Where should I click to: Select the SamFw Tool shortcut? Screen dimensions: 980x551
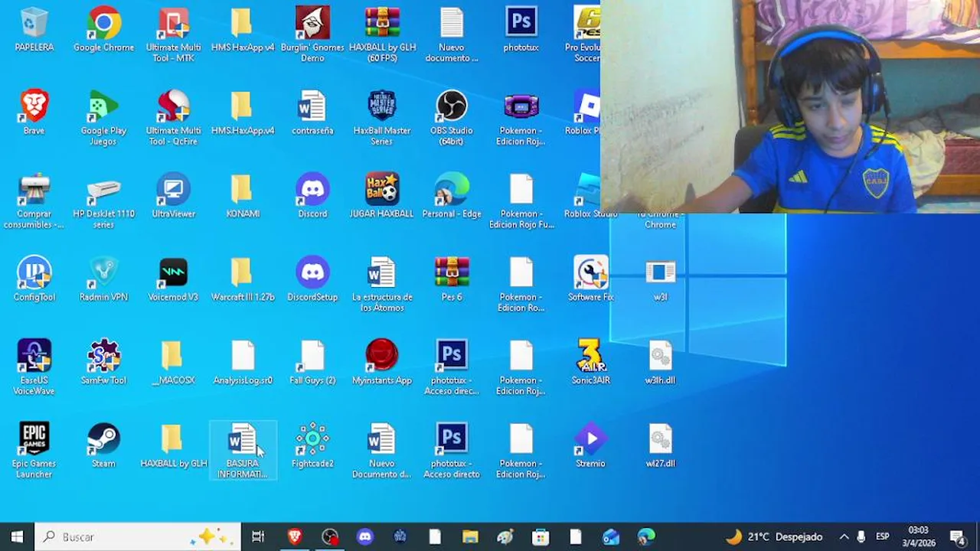[103, 364]
